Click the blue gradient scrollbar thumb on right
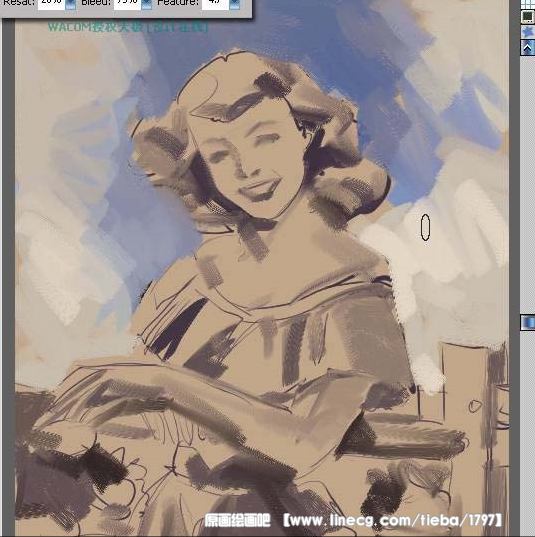 point(528,323)
